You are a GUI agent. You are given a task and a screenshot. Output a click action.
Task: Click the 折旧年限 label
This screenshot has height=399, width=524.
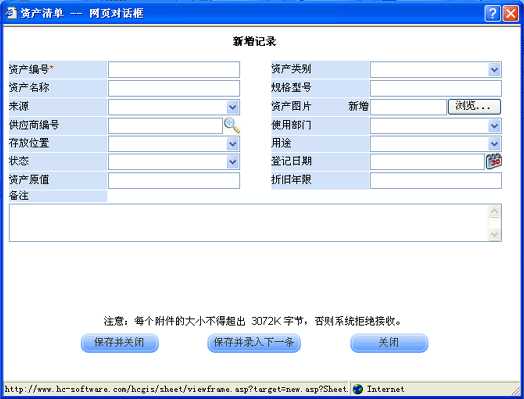click(x=291, y=180)
